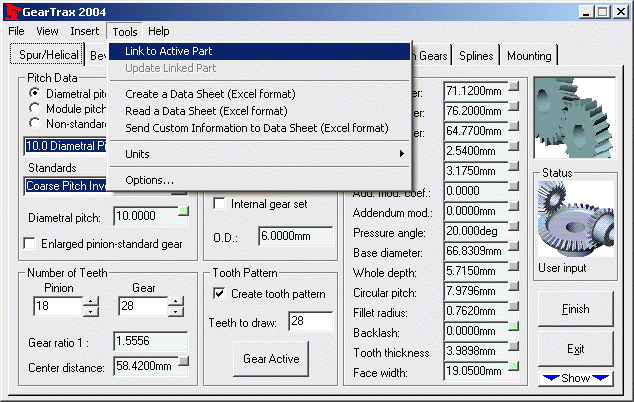The height and width of the screenshot is (402, 634).
Task: Switch to the Spur/Helical tab
Action: tap(47, 54)
